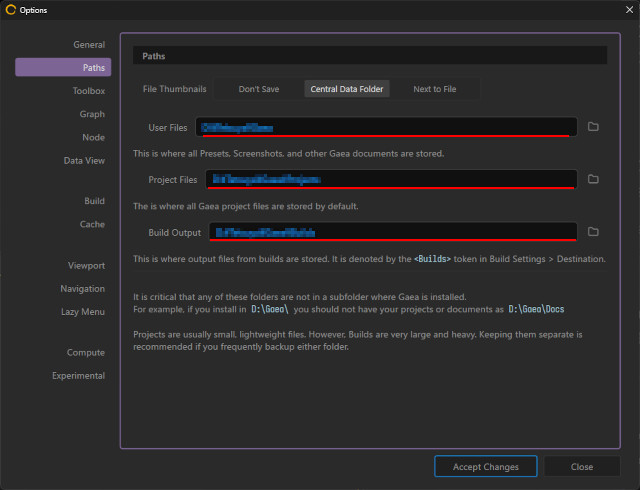Close the Options window with X
The width and height of the screenshot is (640, 490).
click(x=621, y=10)
